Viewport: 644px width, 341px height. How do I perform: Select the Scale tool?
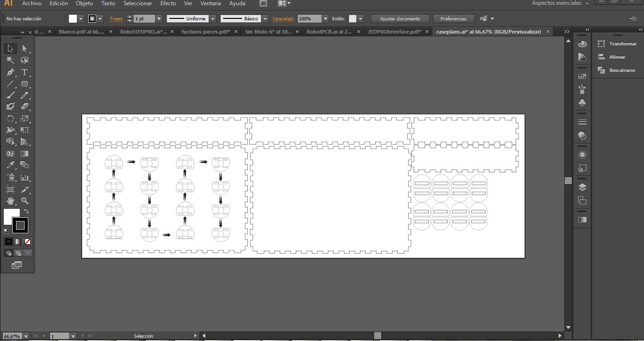pyautogui.click(x=25, y=119)
